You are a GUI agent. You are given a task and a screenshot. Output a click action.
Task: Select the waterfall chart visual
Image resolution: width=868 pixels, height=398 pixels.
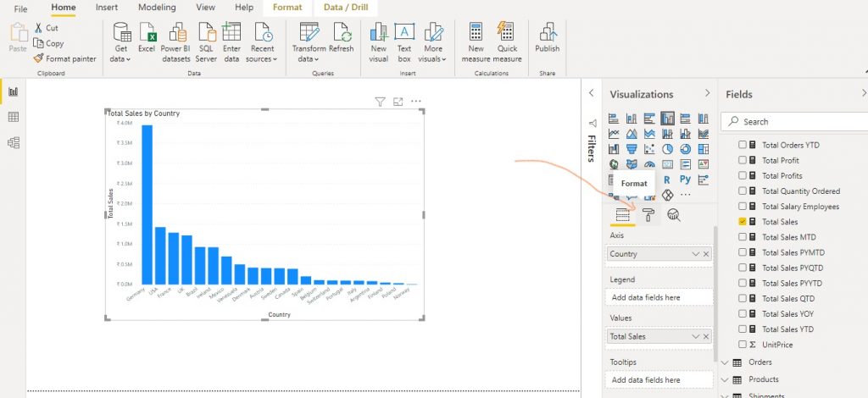pyautogui.click(x=614, y=149)
